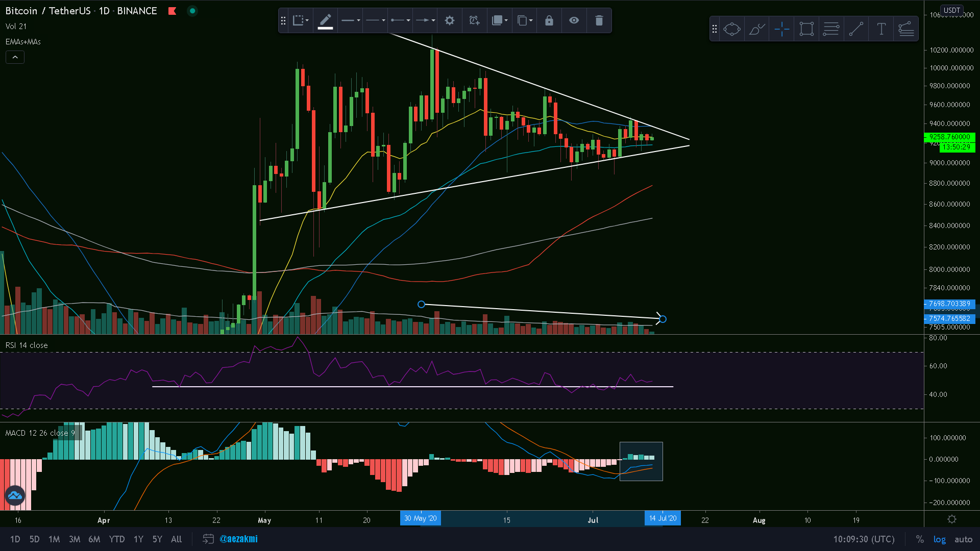Viewport: 980px width, 551px height.
Task: Open arrow line-ending dropdown
Action: coord(425,20)
